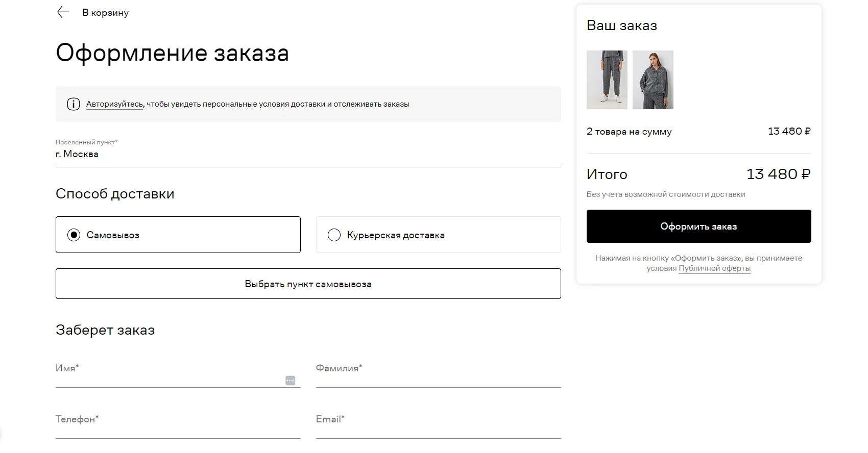The image size is (868, 453).
Task: Click the autofill icon in Имя field
Action: coord(290,381)
